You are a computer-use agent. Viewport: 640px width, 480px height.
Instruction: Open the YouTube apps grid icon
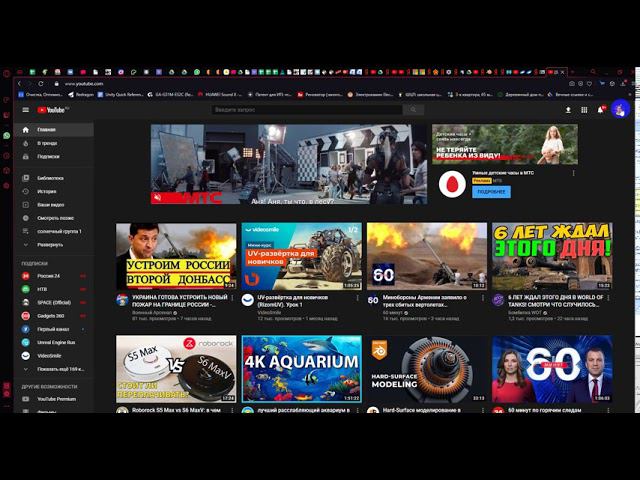[584, 110]
